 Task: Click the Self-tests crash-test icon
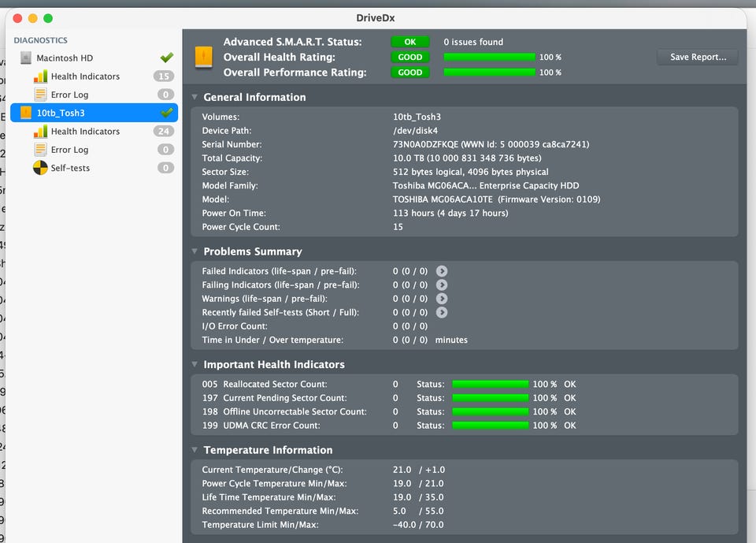tap(40, 168)
